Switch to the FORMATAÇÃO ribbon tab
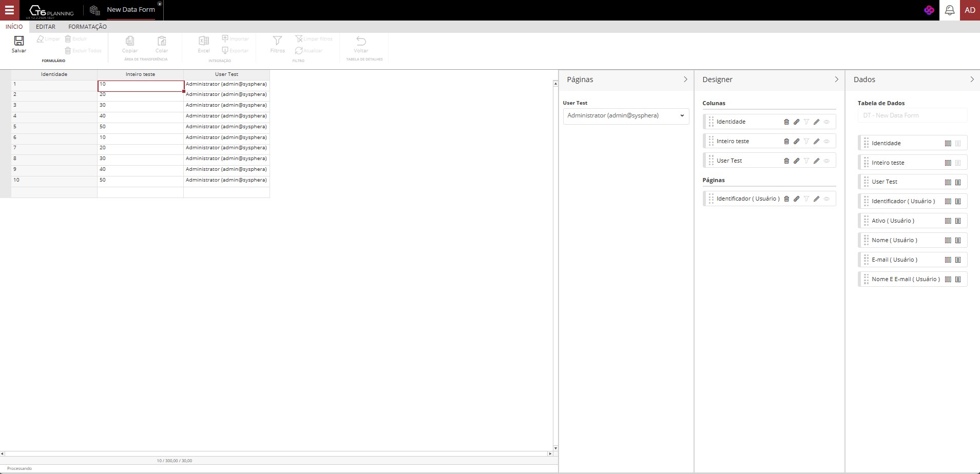This screenshot has width=980, height=474. click(87, 27)
